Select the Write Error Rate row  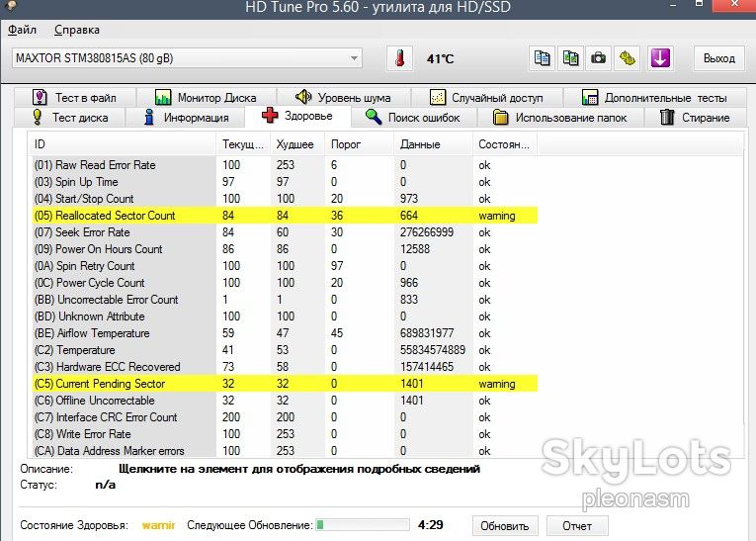(x=283, y=434)
